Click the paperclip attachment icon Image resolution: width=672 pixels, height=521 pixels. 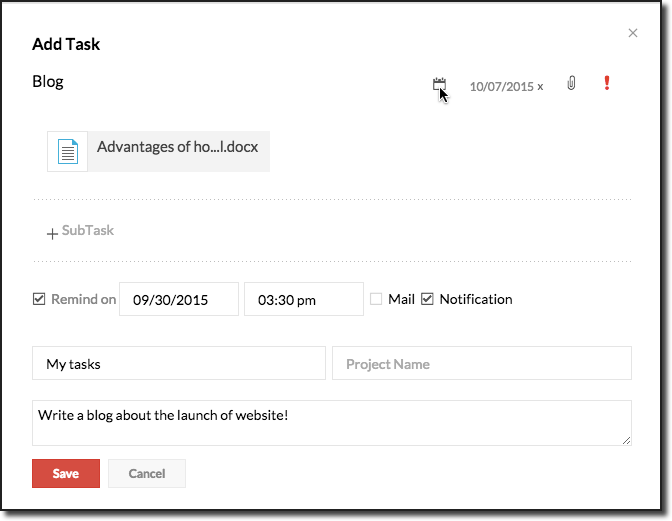coord(571,84)
